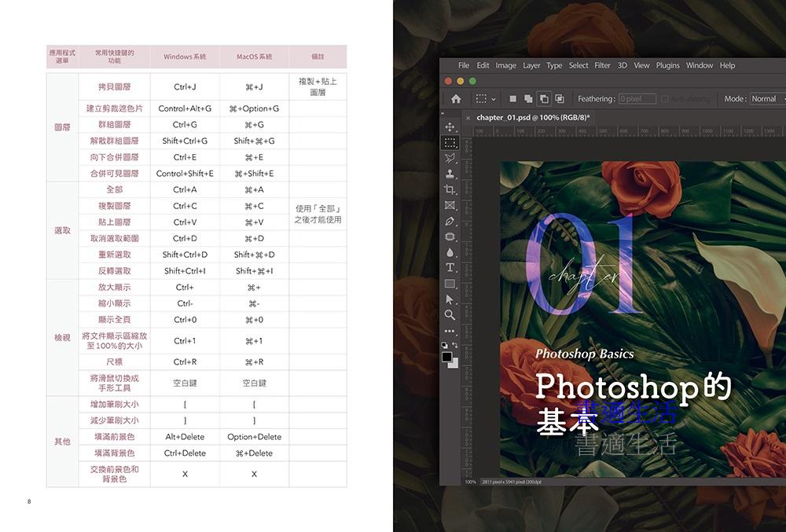The width and height of the screenshot is (786, 532).
Task: Click the 'Shift+Ctrl+I' shortcut cell
Action: pyautogui.click(x=185, y=270)
